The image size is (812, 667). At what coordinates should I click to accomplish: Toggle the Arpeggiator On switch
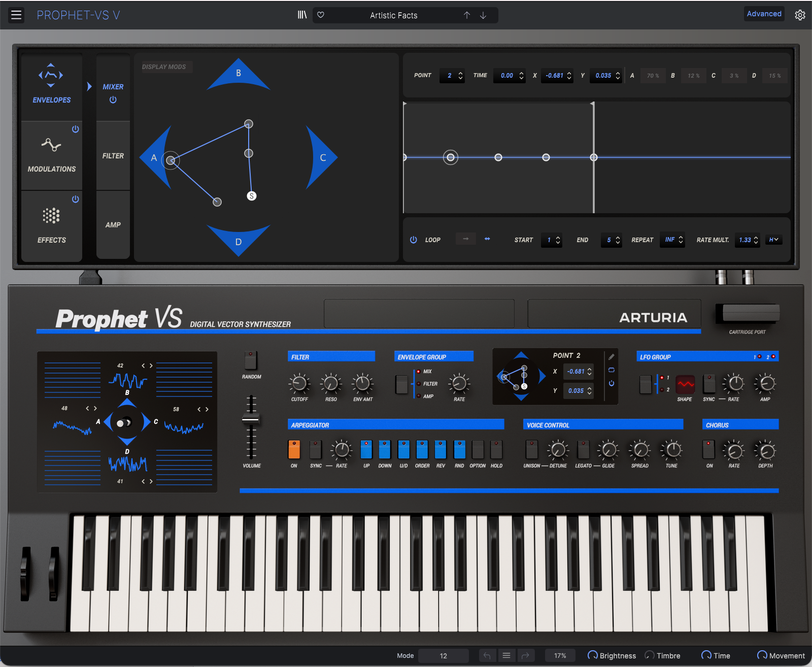[294, 449]
